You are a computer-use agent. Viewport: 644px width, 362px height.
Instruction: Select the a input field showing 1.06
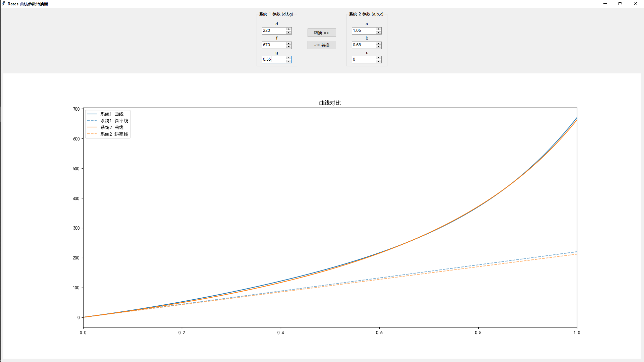pos(364,31)
